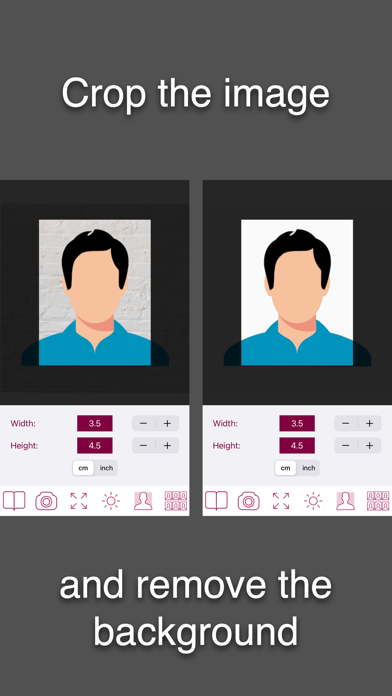Click the cropped portrait with white background

pos(297,293)
